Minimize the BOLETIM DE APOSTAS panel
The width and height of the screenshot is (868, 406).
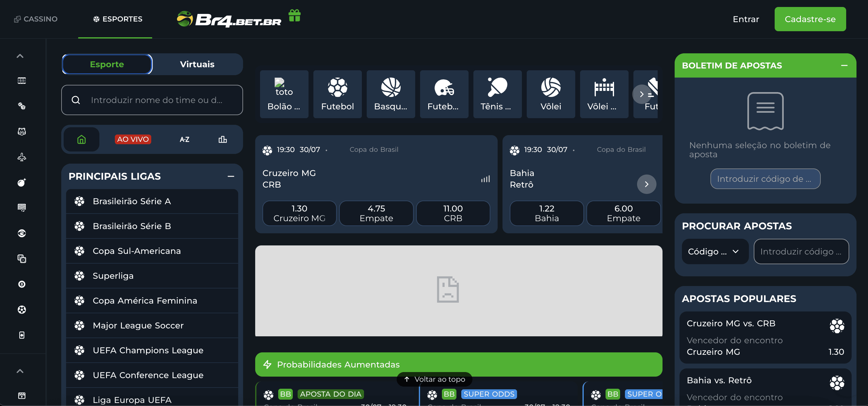[844, 65]
